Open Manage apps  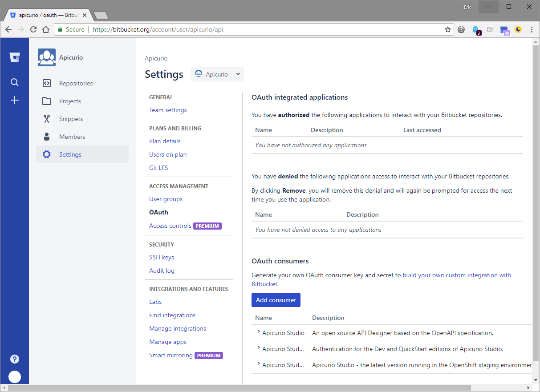click(x=168, y=342)
